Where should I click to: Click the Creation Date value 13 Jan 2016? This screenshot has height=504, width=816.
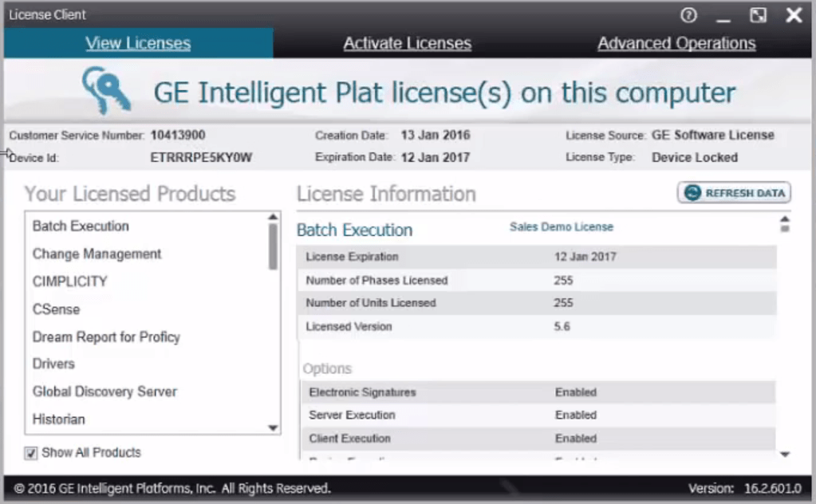point(436,136)
